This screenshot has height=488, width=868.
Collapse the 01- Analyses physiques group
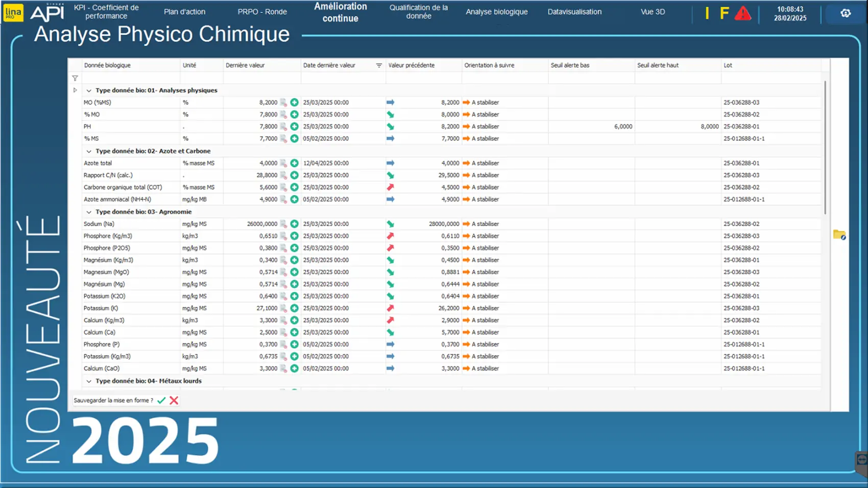click(x=89, y=90)
